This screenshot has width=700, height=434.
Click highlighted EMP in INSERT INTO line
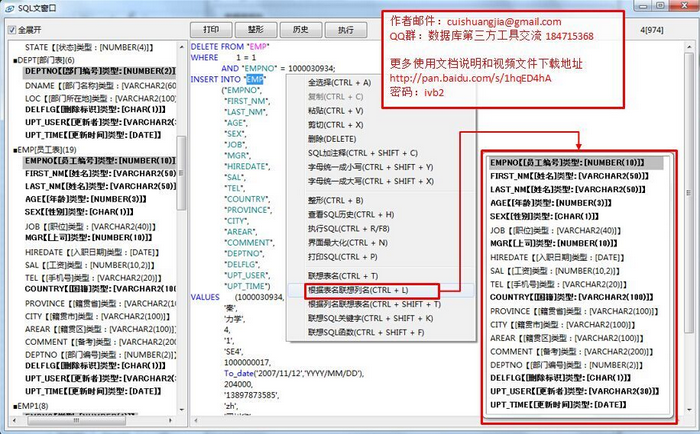pos(255,79)
